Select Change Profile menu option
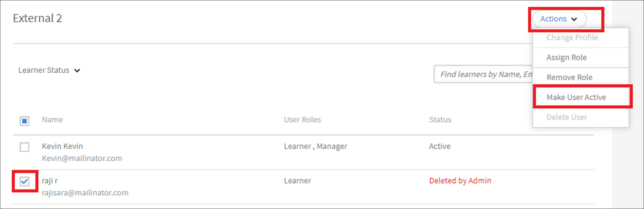The image size is (644, 209). click(572, 38)
